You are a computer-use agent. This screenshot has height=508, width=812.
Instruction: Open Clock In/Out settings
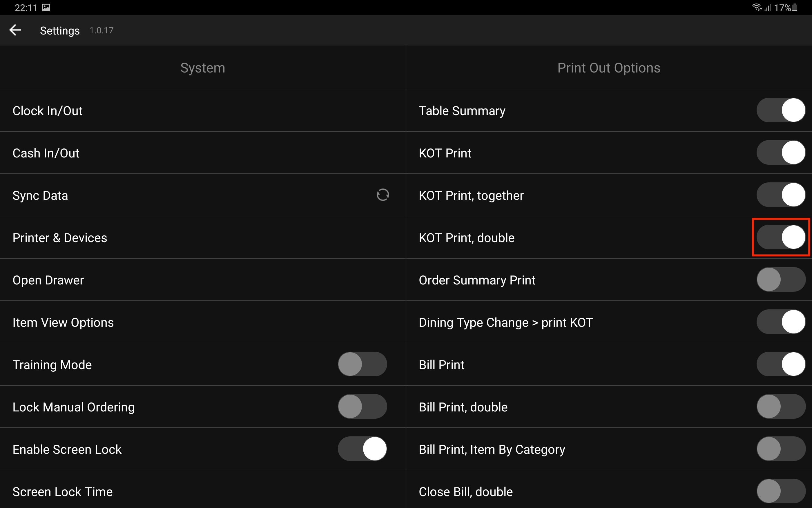pos(47,111)
